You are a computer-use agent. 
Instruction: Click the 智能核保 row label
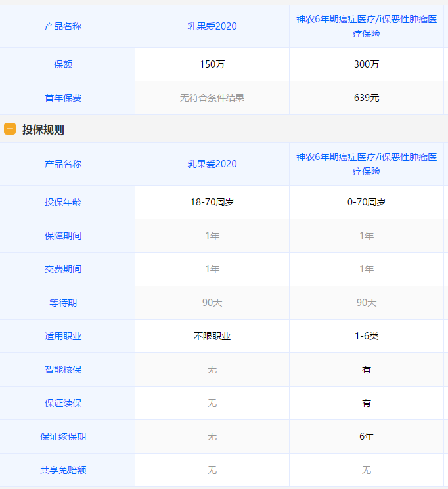pyautogui.click(x=63, y=370)
